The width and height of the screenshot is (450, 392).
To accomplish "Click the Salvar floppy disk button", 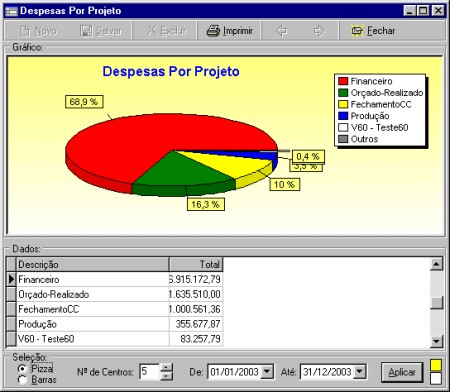I will tap(100, 31).
